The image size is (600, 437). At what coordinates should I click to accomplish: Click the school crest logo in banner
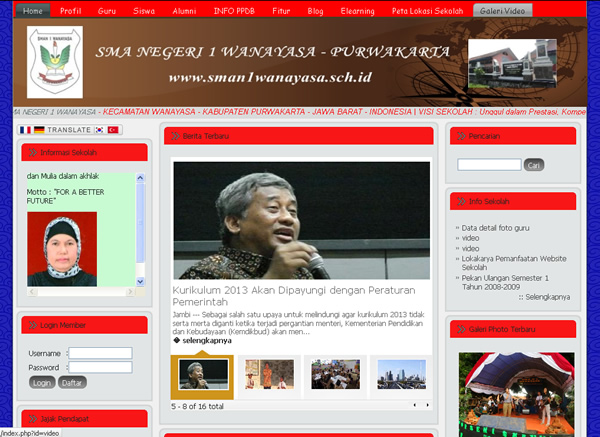tap(55, 64)
